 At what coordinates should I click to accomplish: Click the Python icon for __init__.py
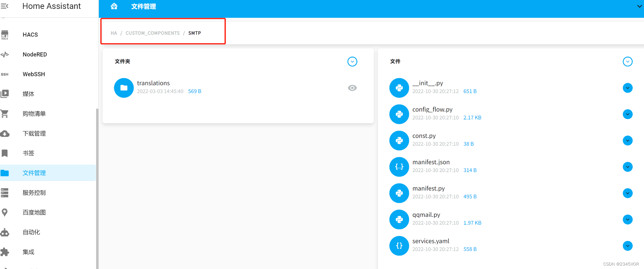pyautogui.click(x=399, y=88)
